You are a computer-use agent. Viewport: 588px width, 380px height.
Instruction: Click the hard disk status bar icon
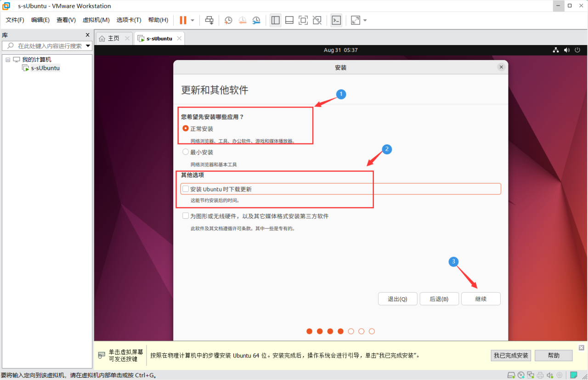click(511, 375)
